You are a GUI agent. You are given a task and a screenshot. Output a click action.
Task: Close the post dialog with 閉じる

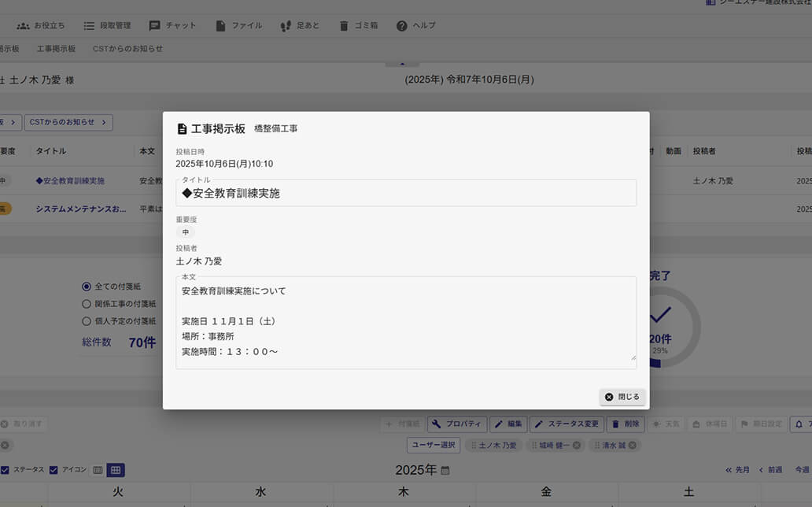(622, 396)
